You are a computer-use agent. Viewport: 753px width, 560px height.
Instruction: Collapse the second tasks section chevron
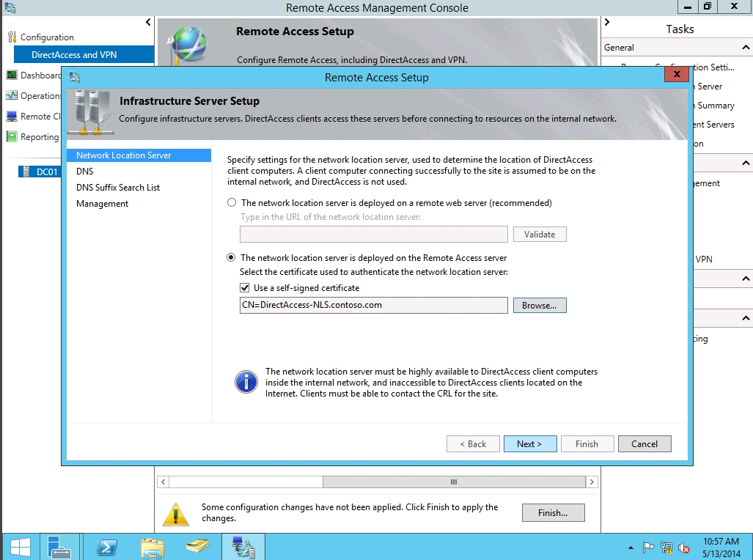tap(746, 163)
